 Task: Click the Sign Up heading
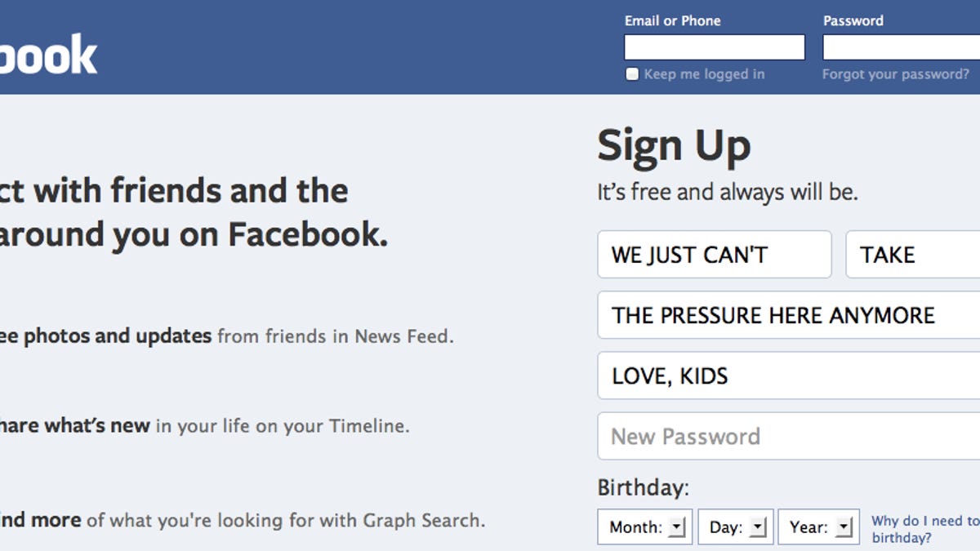click(674, 147)
